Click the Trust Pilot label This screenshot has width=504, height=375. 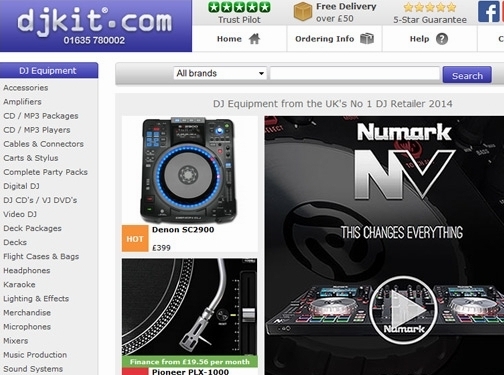tap(239, 20)
